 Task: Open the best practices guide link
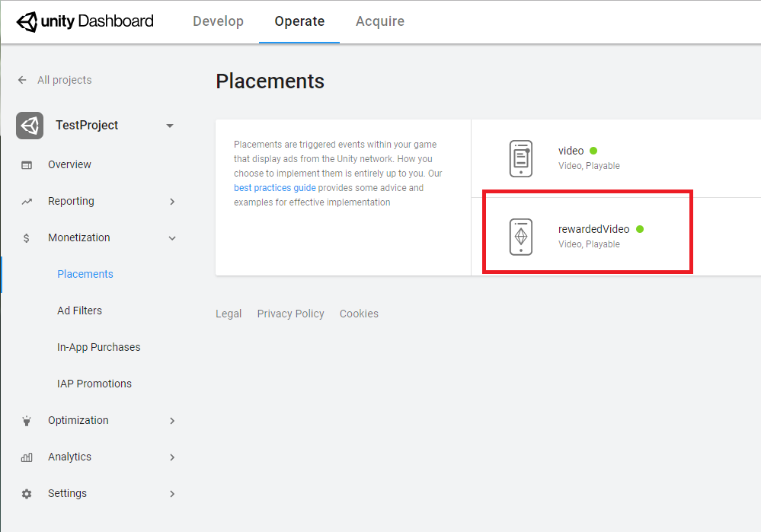pos(275,188)
